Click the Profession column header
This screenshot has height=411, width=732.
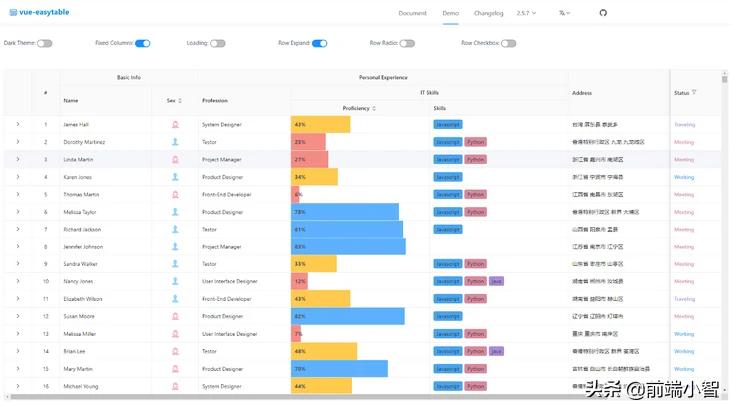click(x=215, y=100)
